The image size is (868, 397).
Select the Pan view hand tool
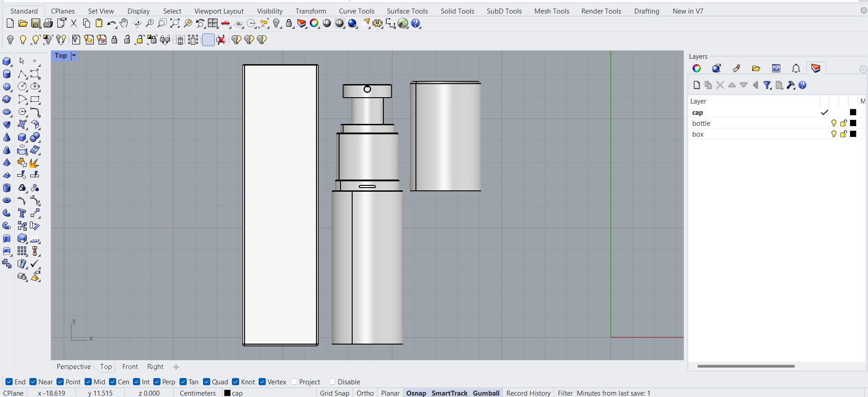(x=124, y=24)
